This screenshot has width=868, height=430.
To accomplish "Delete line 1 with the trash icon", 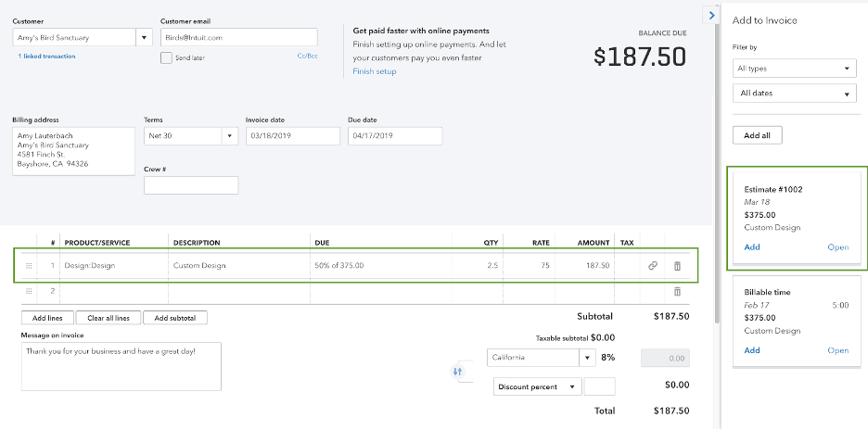I will (677, 266).
